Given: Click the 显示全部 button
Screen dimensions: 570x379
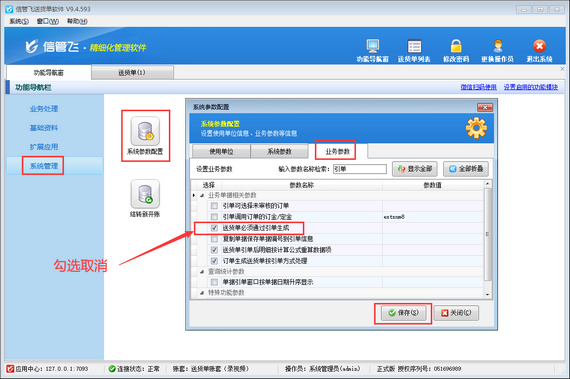Looking at the screenshot, I should [415, 169].
